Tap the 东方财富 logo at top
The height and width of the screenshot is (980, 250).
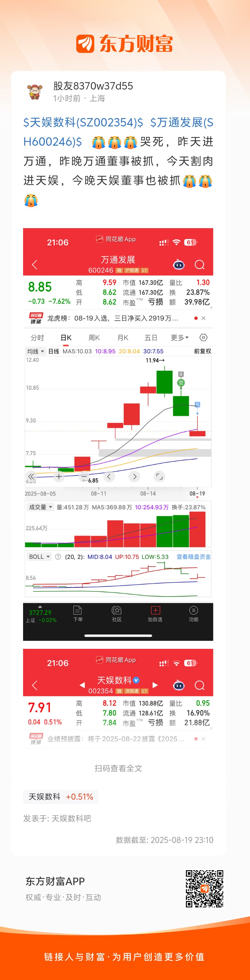(125, 43)
